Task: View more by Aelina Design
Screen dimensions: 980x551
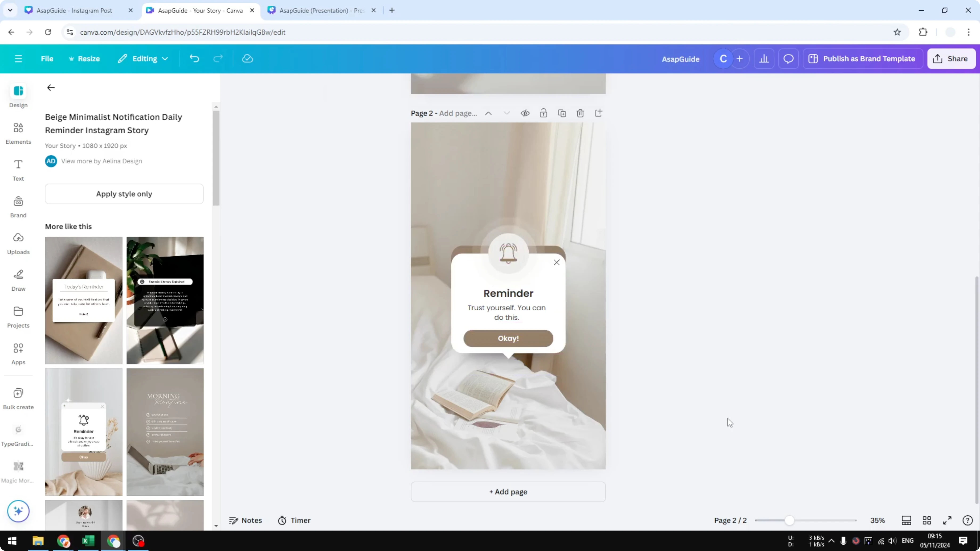Action: pyautogui.click(x=101, y=161)
